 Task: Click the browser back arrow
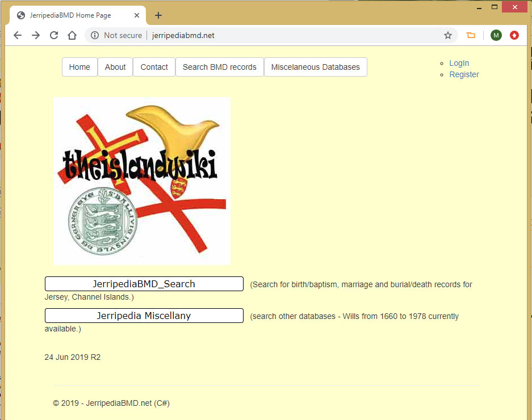(x=18, y=35)
